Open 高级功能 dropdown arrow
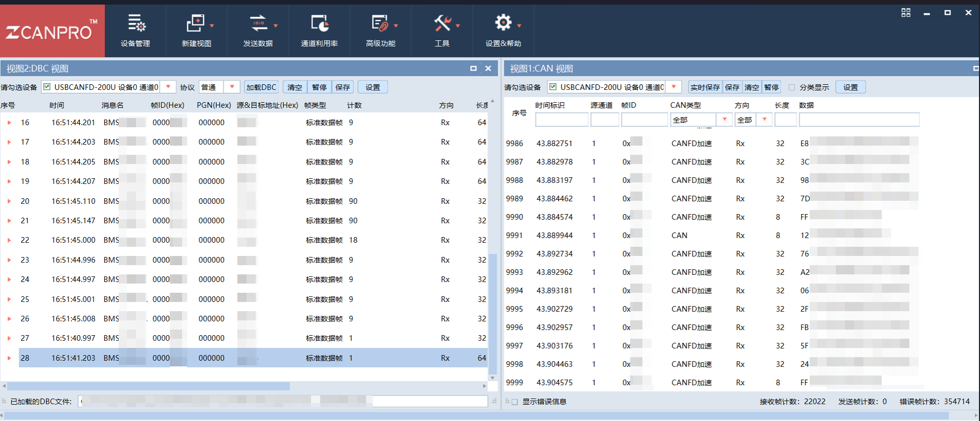980x421 pixels. click(x=396, y=25)
